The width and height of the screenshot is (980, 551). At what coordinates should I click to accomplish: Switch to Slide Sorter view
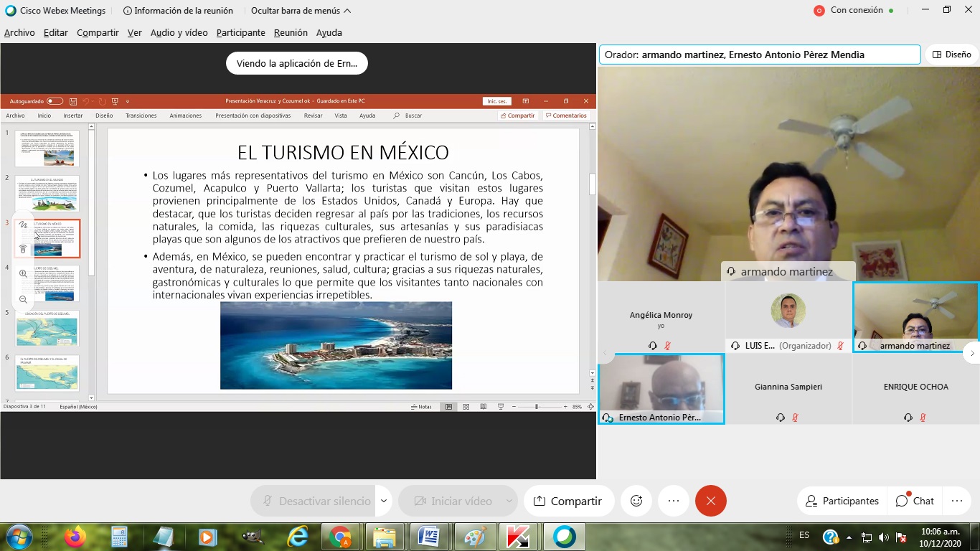tap(466, 406)
